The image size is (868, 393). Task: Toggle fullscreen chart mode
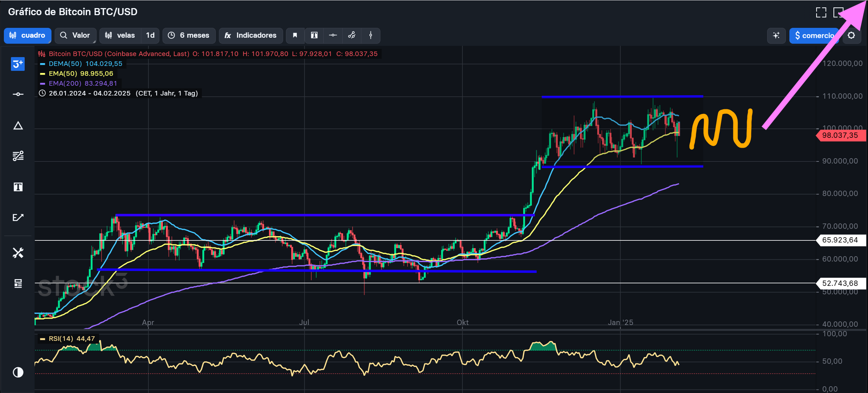(x=821, y=12)
